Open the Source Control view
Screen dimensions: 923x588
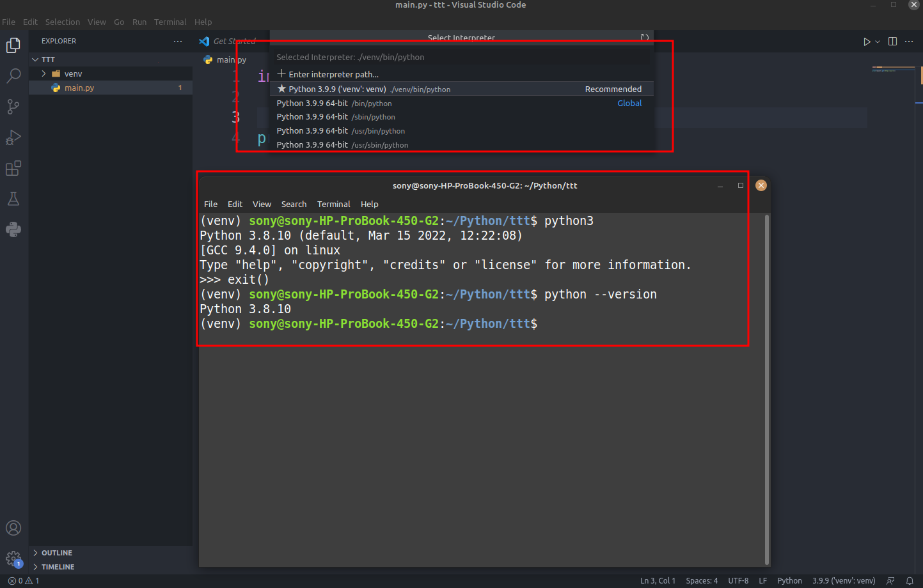click(x=13, y=107)
